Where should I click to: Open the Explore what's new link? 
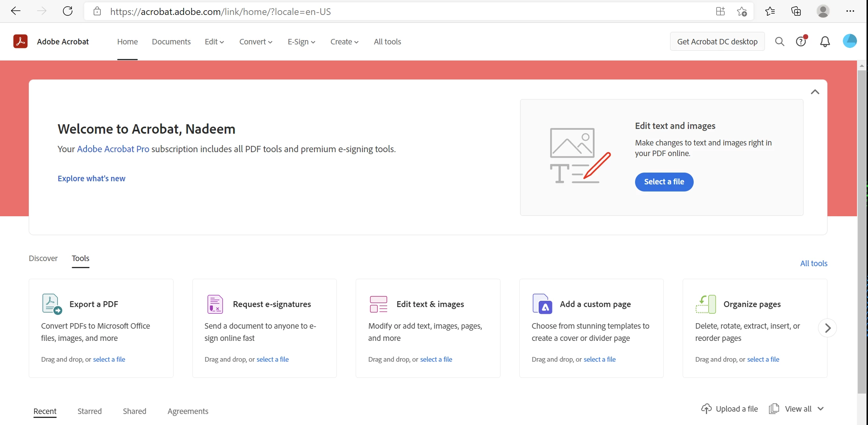[x=91, y=178]
